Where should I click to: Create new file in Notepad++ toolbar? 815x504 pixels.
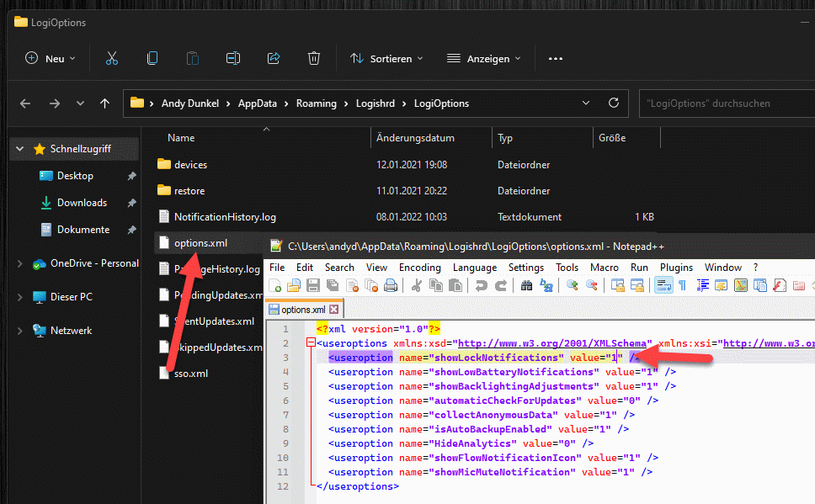pos(275,285)
